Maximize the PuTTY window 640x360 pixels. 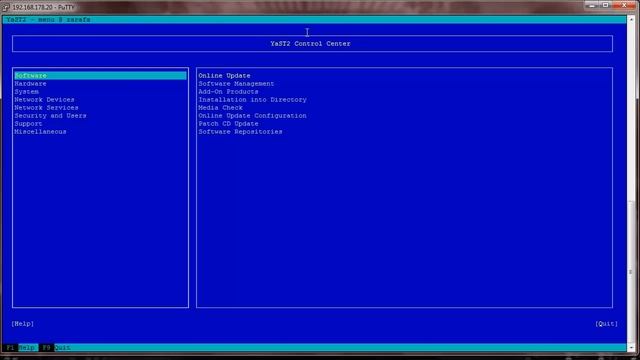(606, 5)
